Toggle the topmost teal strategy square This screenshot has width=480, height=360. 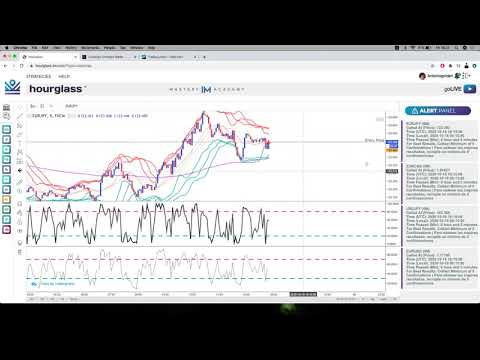point(7,129)
